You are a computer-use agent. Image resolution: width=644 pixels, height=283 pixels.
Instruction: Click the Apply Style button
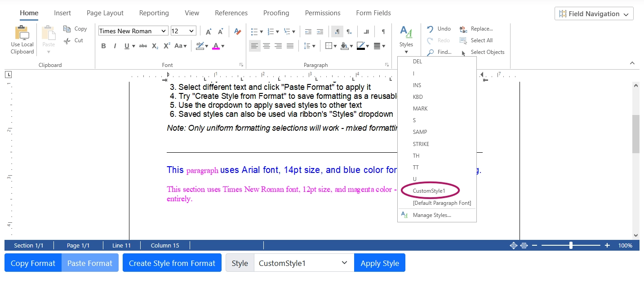coord(380,263)
